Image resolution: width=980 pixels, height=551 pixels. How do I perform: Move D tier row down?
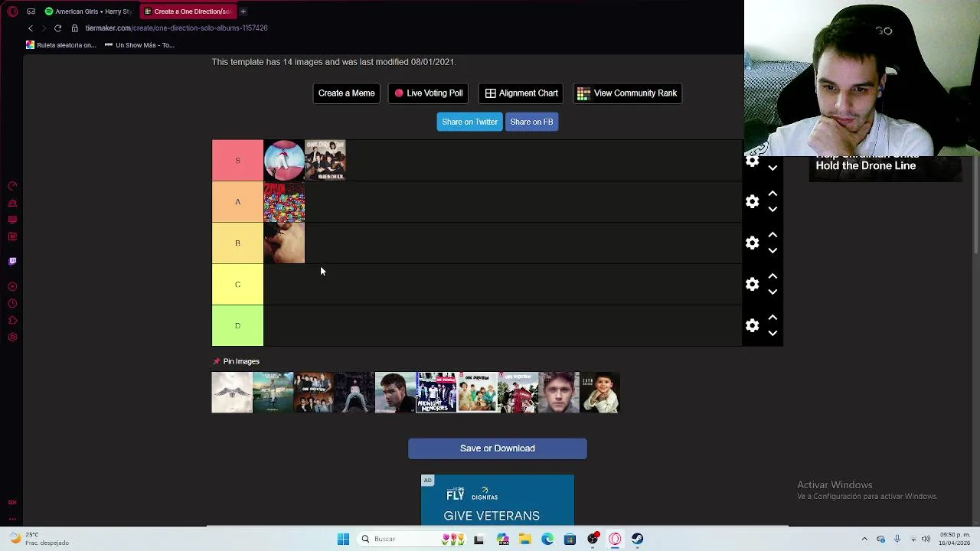tap(773, 333)
